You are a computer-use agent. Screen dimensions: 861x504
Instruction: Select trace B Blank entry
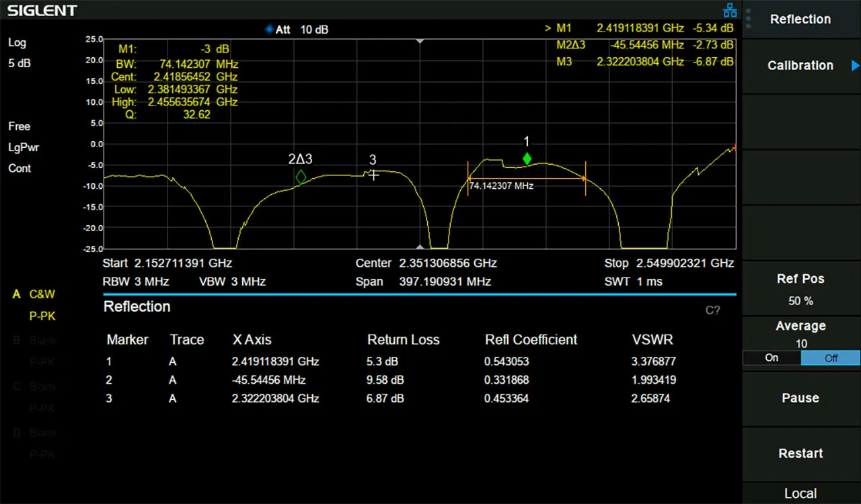coord(42,341)
